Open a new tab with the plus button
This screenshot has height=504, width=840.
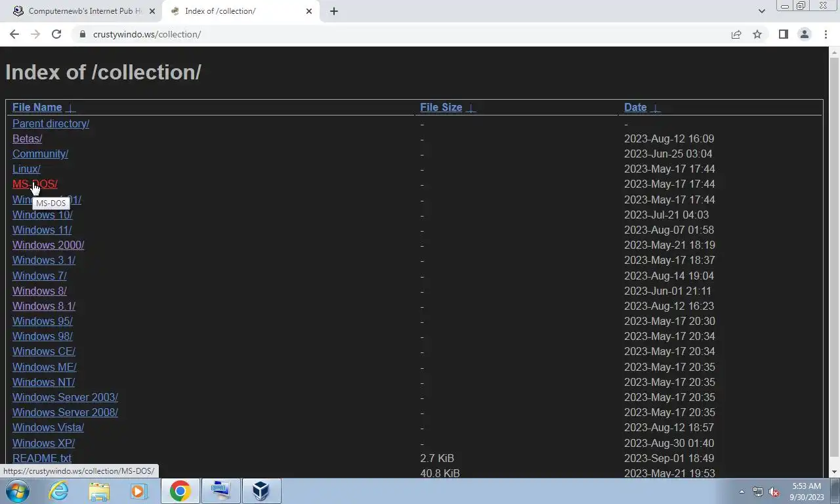tap(334, 11)
